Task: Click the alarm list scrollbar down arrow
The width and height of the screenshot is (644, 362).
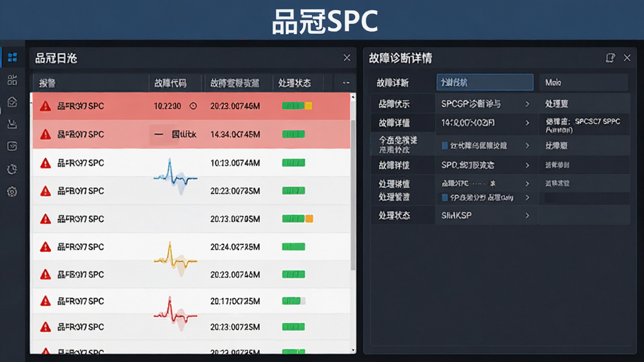Action: (353, 350)
